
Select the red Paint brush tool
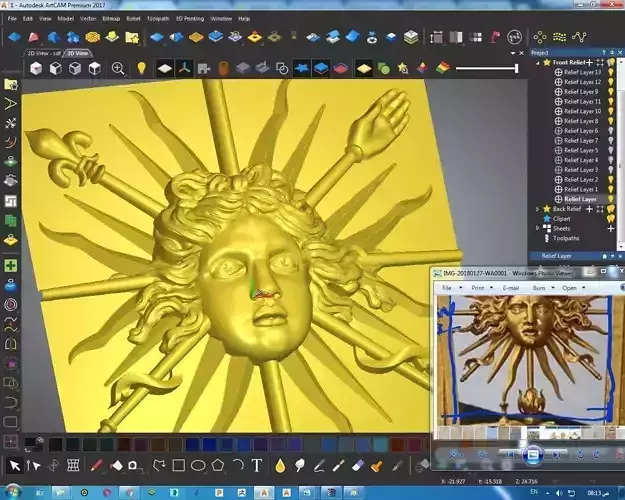tap(96, 465)
